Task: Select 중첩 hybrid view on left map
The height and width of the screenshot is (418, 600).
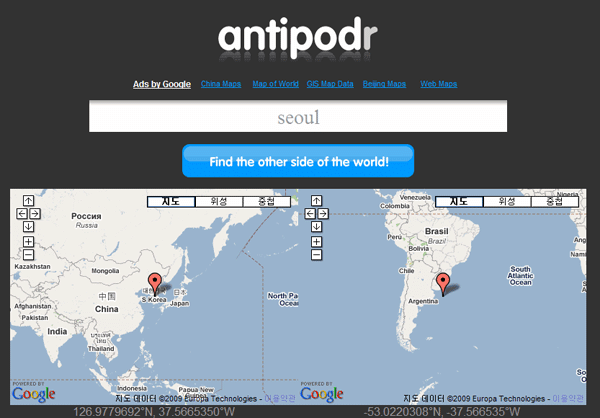Action: (x=267, y=202)
